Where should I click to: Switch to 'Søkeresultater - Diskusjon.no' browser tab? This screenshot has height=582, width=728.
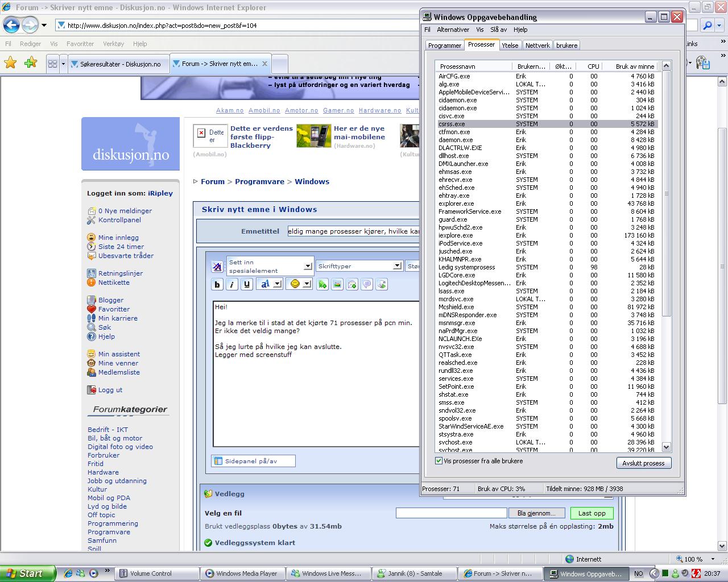pyautogui.click(x=119, y=64)
